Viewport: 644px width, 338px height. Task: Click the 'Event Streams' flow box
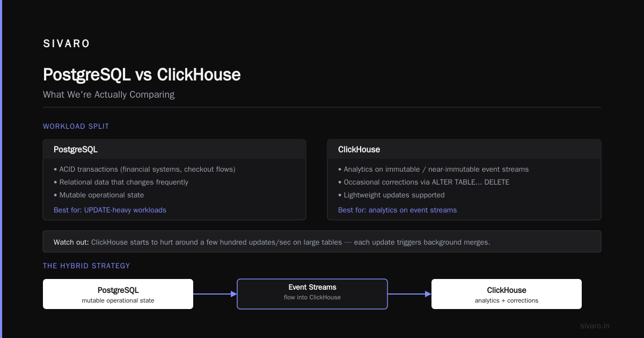coord(312,294)
